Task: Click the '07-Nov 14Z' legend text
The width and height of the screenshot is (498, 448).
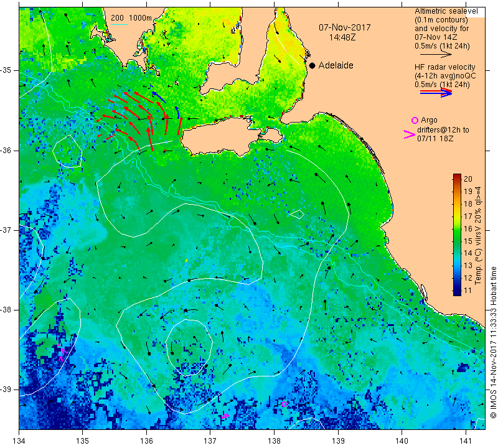Action: click(x=436, y=37)
